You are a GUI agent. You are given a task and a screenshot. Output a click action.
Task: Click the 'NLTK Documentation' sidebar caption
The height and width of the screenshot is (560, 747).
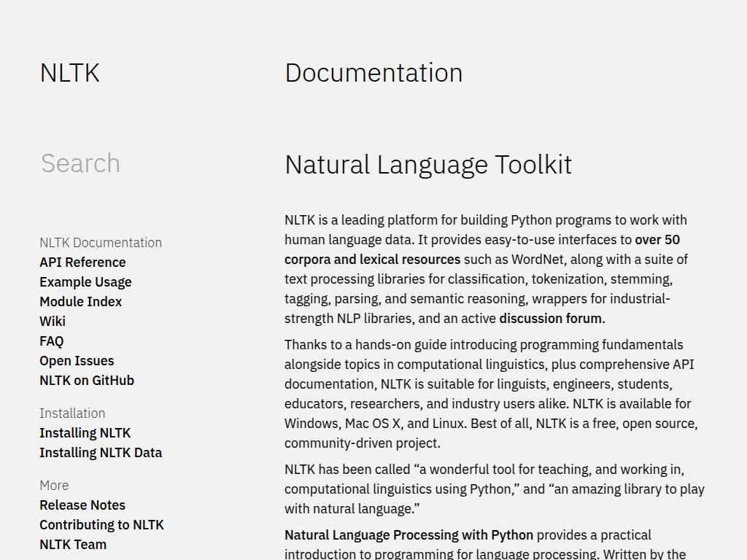pyautogui.click(x=101, y=242)
